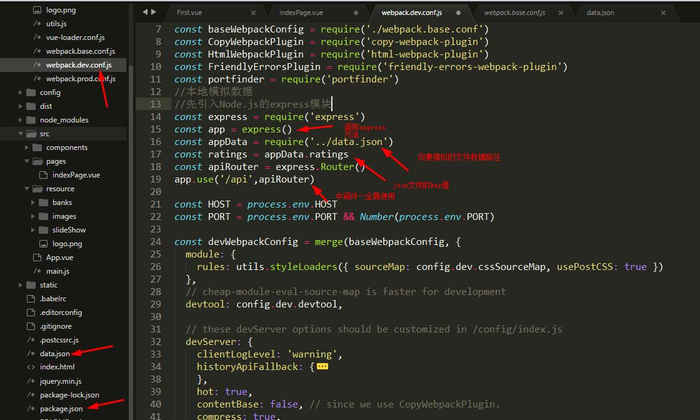Unfold collapsed historyApiFallback code block marker

[x=322, y=366]
